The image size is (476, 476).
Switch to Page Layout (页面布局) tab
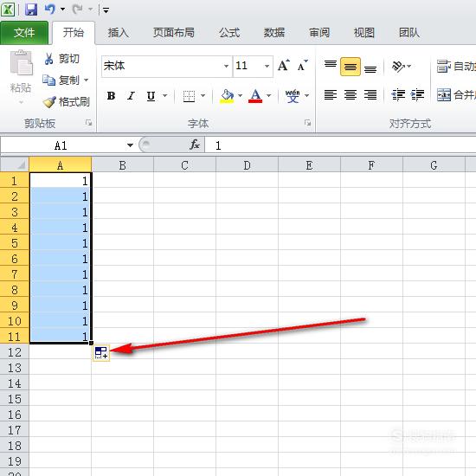[174, 33]
